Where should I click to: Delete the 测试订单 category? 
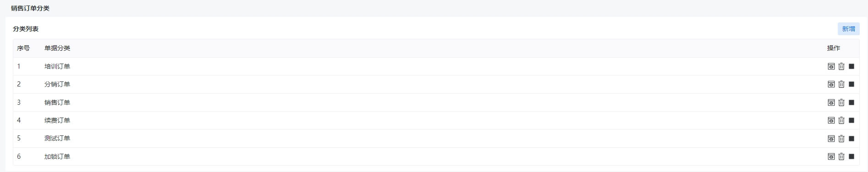click(841, 138)
